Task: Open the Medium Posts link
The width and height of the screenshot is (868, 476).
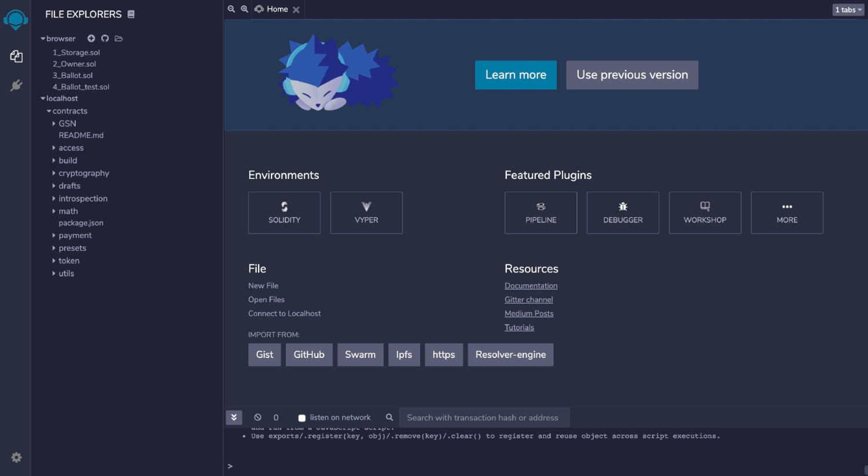Action: click(x=529, y=313)
